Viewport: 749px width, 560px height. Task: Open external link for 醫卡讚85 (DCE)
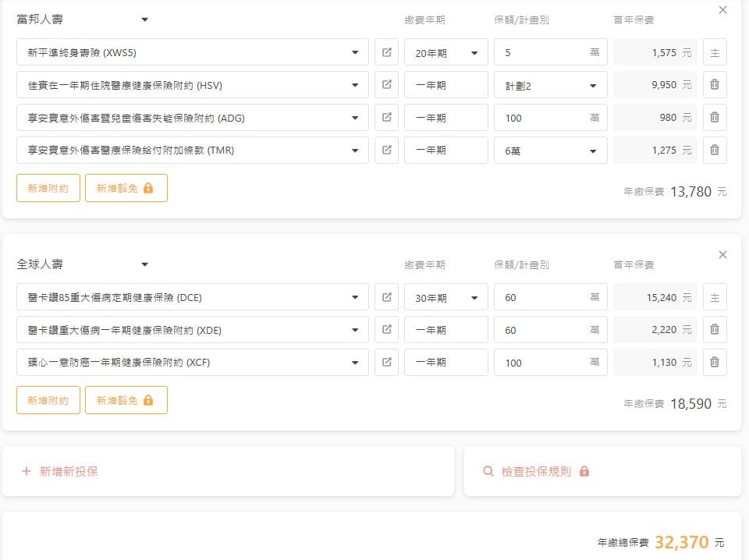386,297
